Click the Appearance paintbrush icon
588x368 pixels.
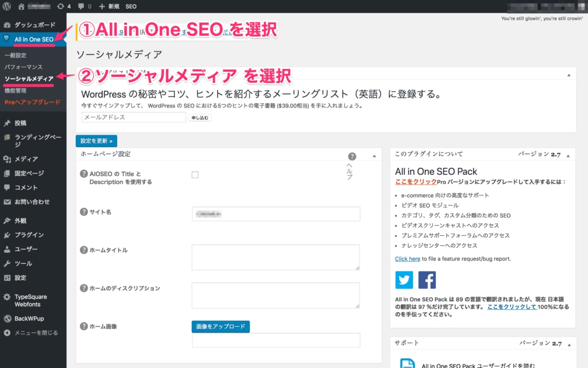tap(7, 220)
